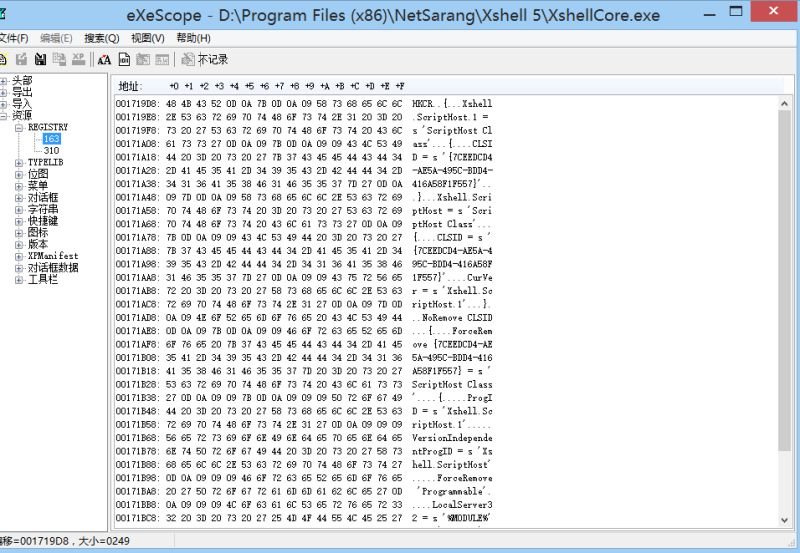Open the 搜索(Q) menu
Screen dimensions: 800x553
(x=102, y=38)
